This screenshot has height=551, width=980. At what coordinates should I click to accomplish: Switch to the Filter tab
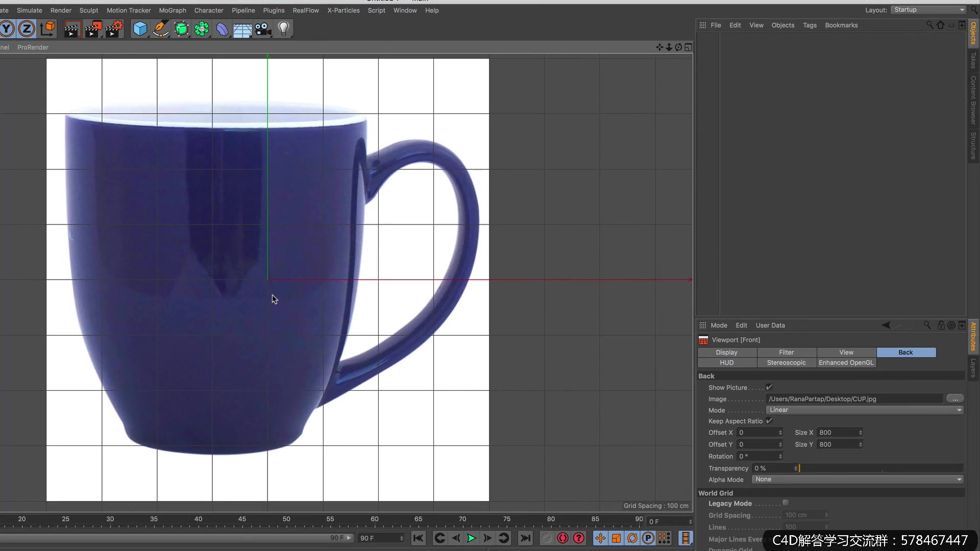[786, 353]
